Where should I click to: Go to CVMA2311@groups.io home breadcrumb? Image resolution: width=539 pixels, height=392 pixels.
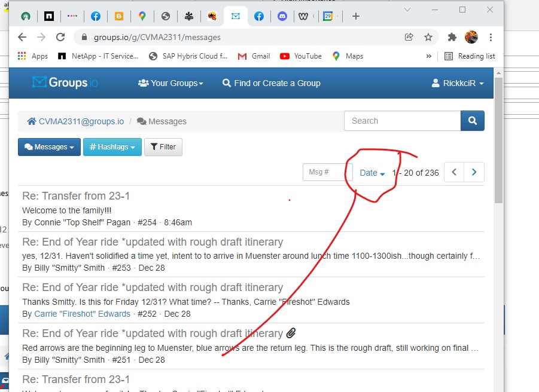point(75,121)
